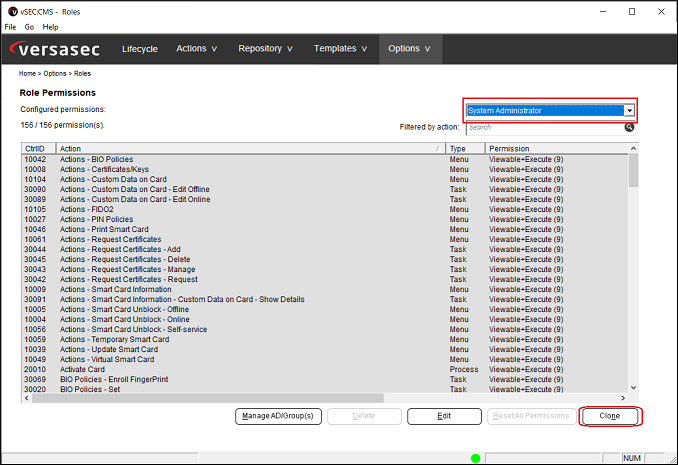Click the scroll left arrow of list
678x465 pixels.
coord(27,398)
